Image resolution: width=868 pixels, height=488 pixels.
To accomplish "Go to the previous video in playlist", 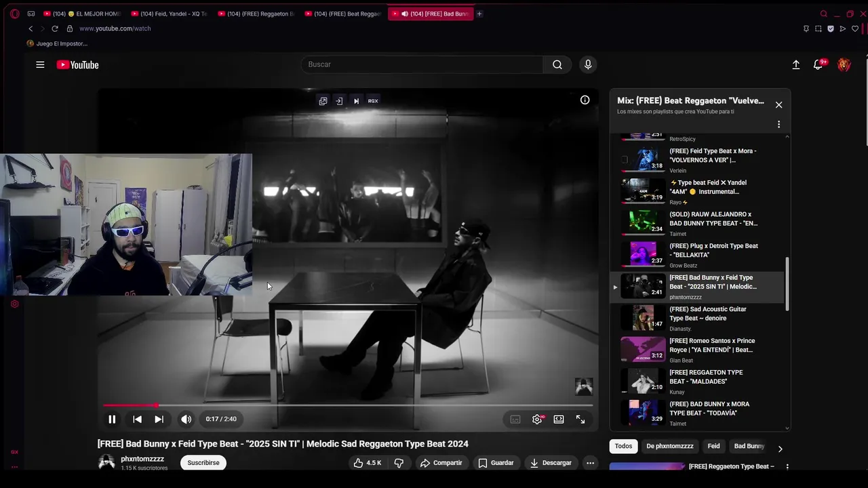I will (137, 419).
